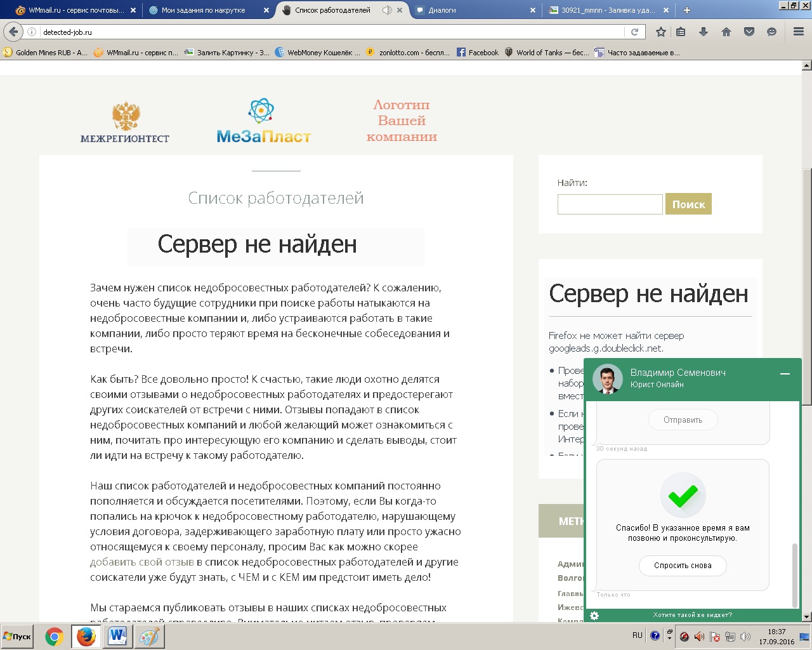Viewport: 812px width, 650px height.
Task: Click Владимир Семенович avatar photo
Action: click(607, 379)
